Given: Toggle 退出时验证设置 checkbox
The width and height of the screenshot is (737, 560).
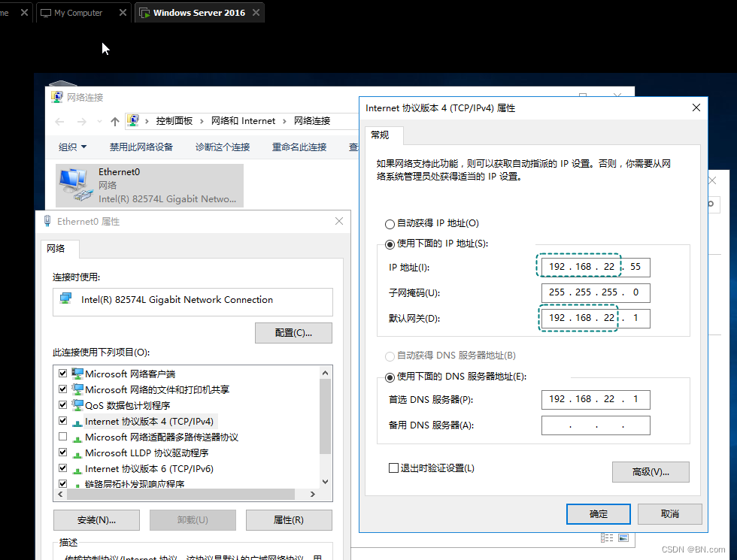Looking at the screenshot, I should (394, 468).
